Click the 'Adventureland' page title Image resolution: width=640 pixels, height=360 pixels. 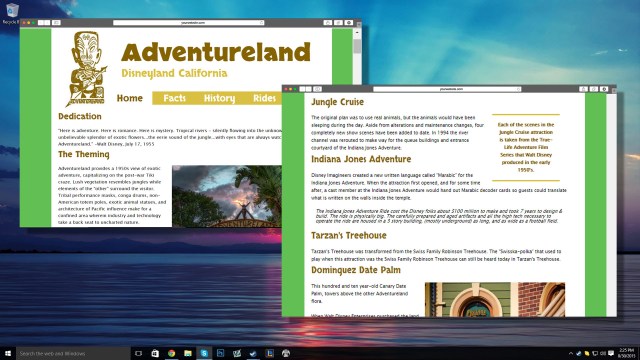[216, 52]
